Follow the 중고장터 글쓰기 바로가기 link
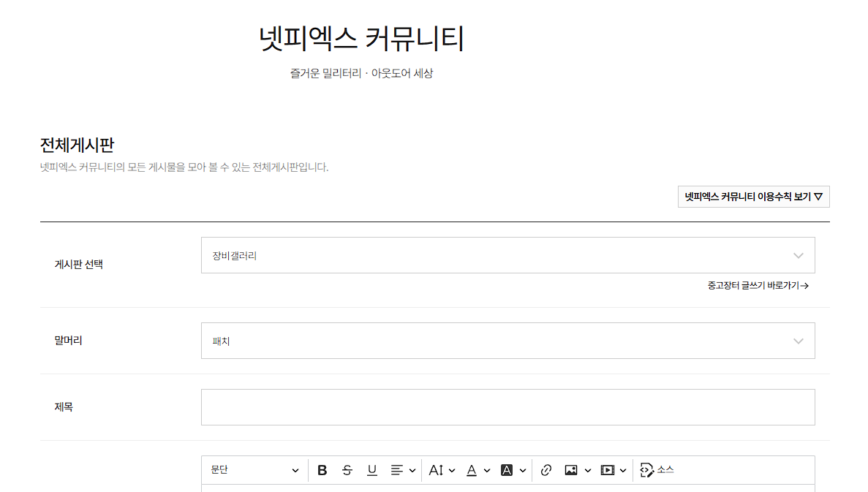The width and height of the screenshot is (868, 492). [758, 286]
